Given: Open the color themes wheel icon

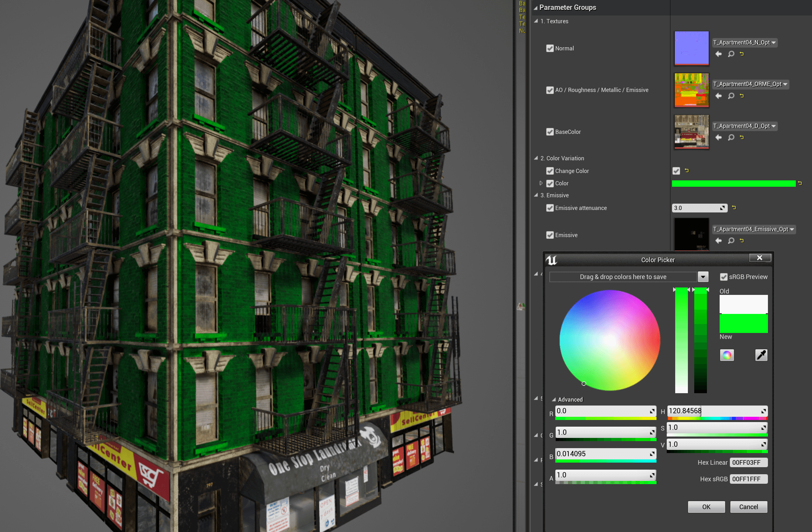Looking at the screenshot, I should point(727,355).
